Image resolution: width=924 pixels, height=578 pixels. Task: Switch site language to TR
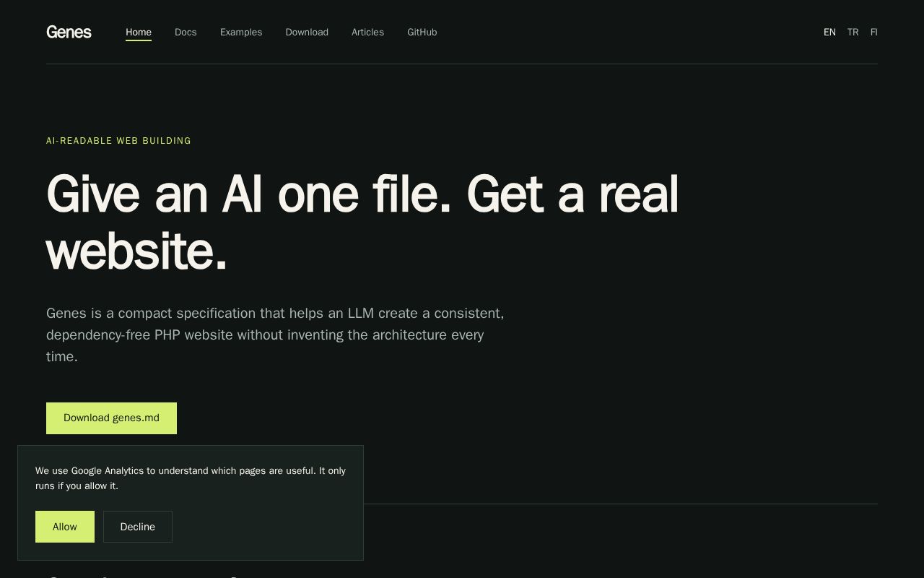(x=853, y=33)
